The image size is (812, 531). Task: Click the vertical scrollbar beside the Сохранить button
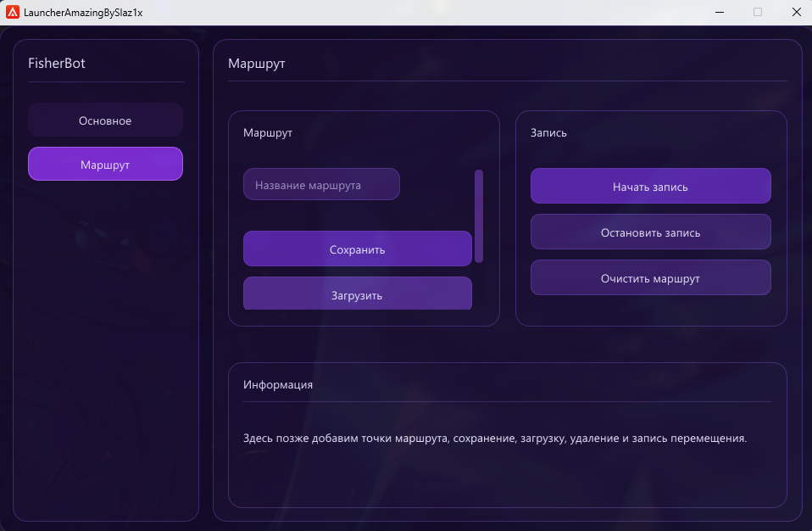pyautogui.click(x=479, y=215)
